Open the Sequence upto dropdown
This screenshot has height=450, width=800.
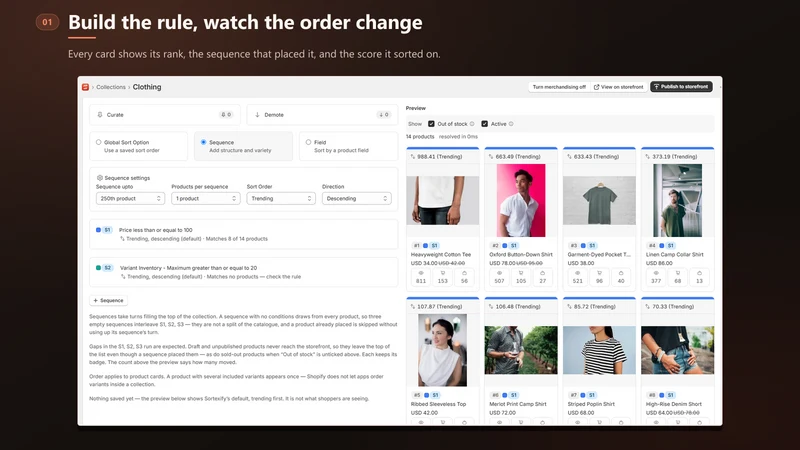(x=130, y=198)
